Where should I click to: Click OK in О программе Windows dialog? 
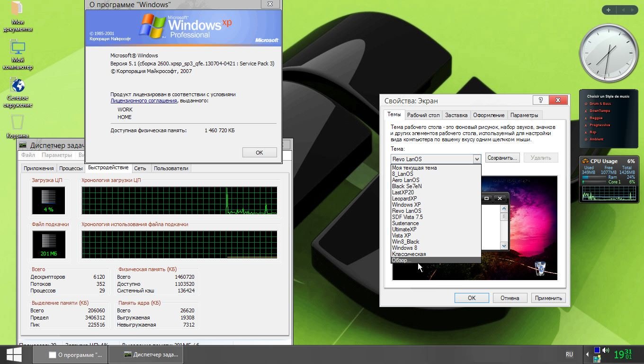259,153
